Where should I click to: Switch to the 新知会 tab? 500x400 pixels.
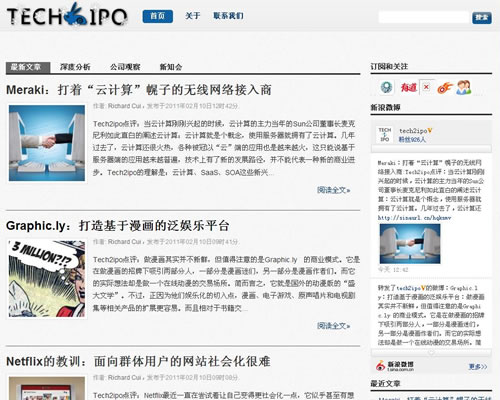pos(171,67)
